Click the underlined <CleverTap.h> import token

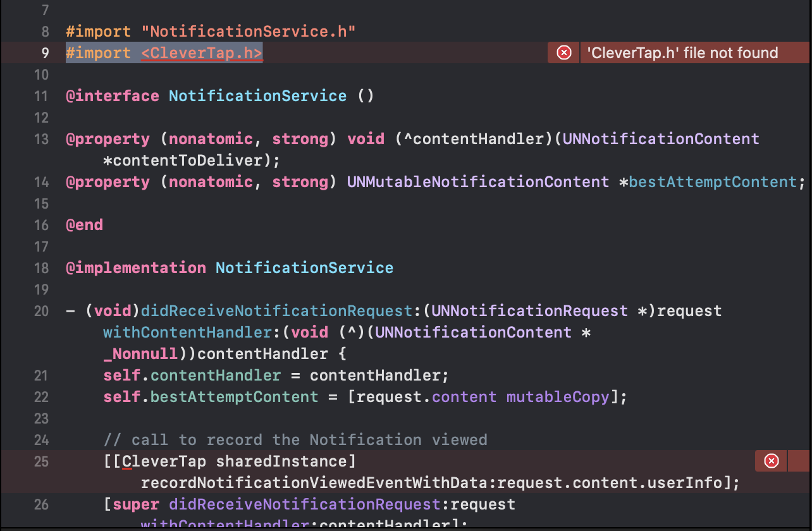click(x=202, y=52)
